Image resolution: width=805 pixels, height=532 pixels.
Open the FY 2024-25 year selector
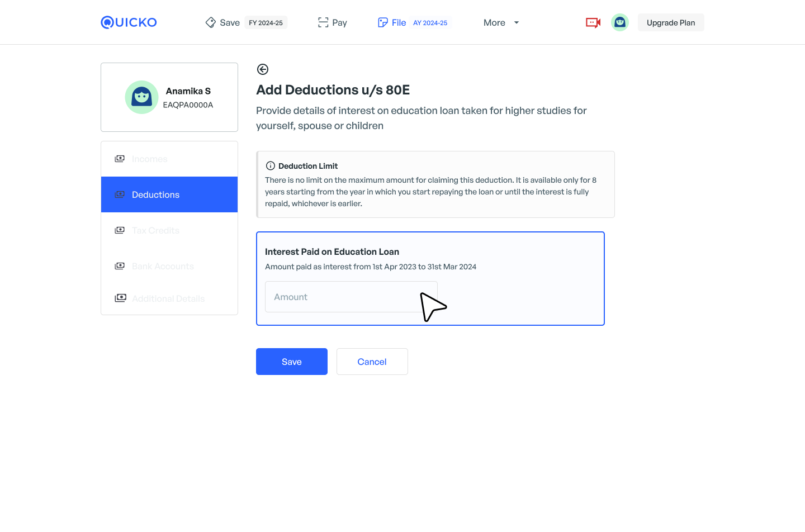point(266,23)
